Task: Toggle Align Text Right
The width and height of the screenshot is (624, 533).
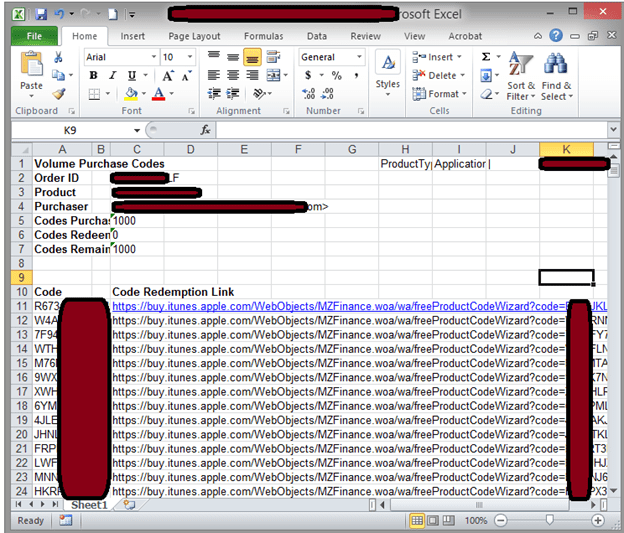Action: click(252, 75)
